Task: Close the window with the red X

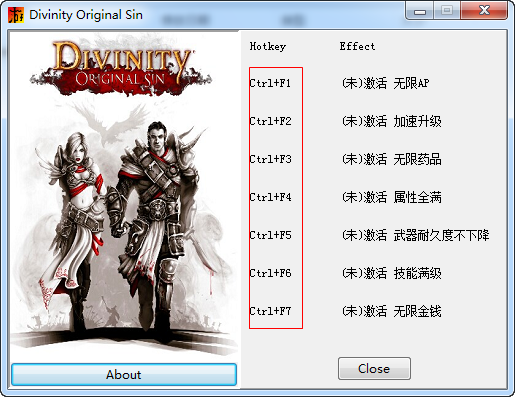Action: click(484, 10)
